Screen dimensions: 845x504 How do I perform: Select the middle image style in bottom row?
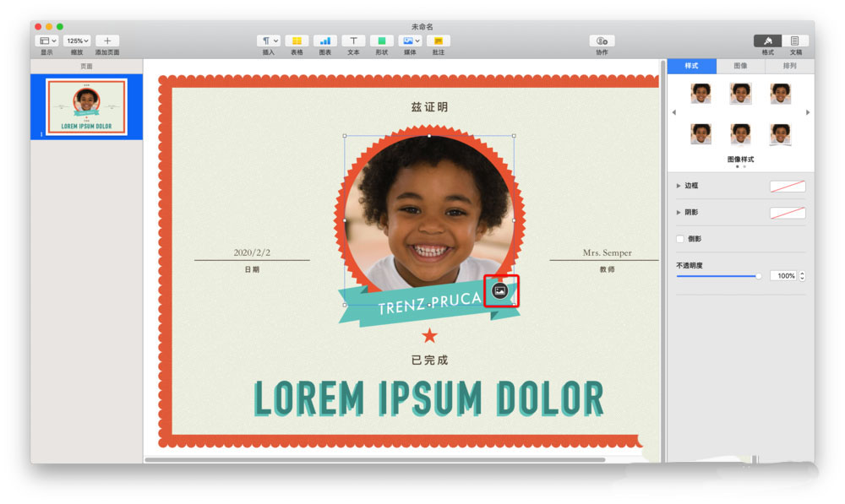point(740,134)
